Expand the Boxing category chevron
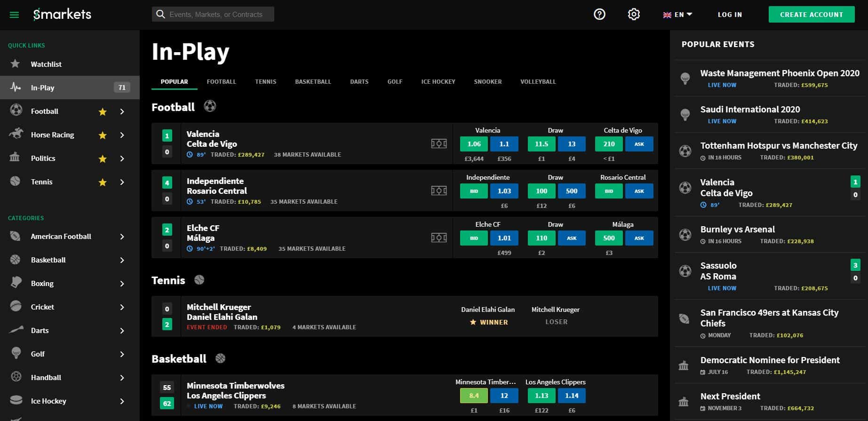This screenshot has height=421, width=868. [122, 284]
